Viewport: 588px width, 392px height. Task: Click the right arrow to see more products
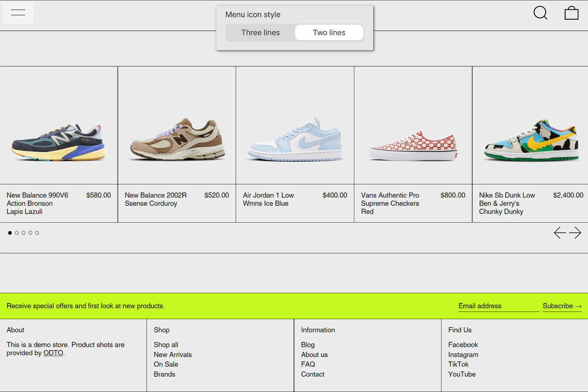tap(576, 232)
